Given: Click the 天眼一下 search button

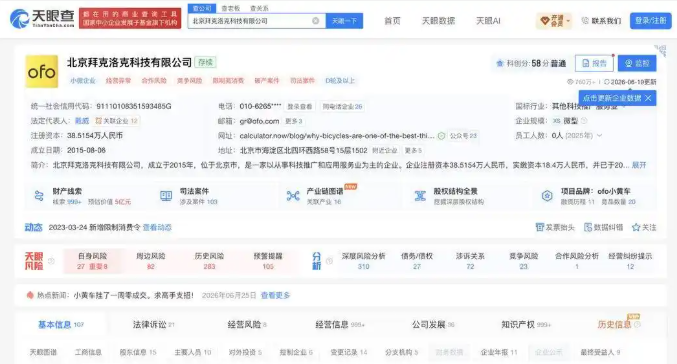Looking at the screenshot, I should [x=344, y=21].
